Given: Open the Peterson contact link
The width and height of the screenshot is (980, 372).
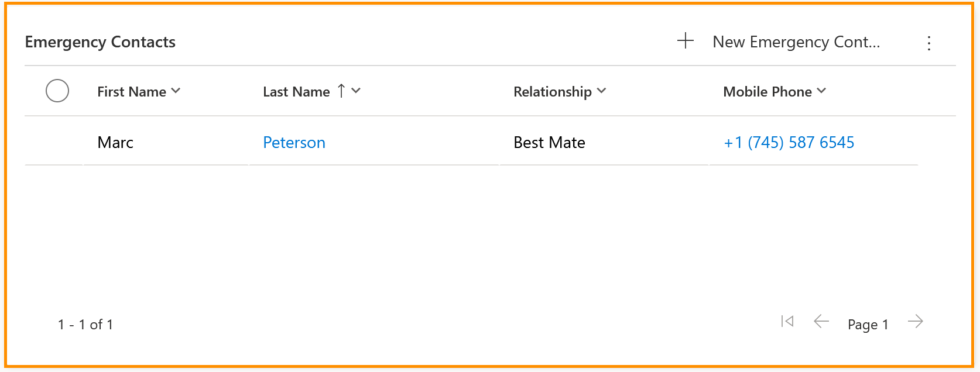Looking at the screenshot, I should coord(294,143).
